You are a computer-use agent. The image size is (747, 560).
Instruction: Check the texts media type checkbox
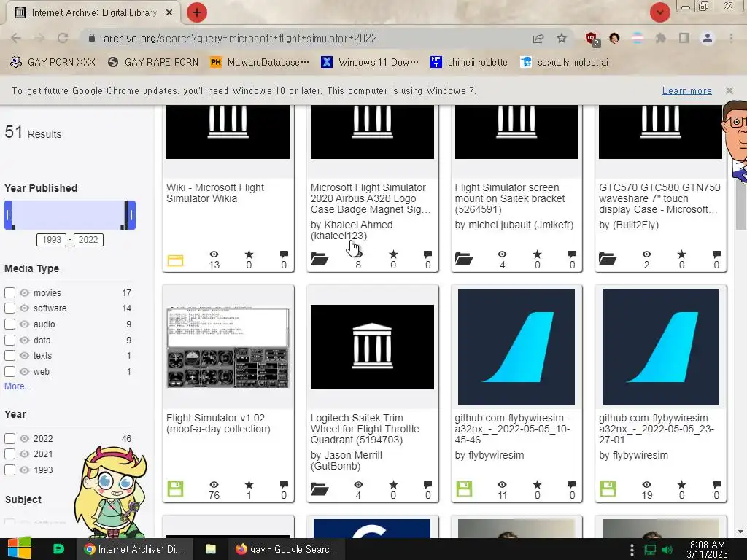[9, 356]
